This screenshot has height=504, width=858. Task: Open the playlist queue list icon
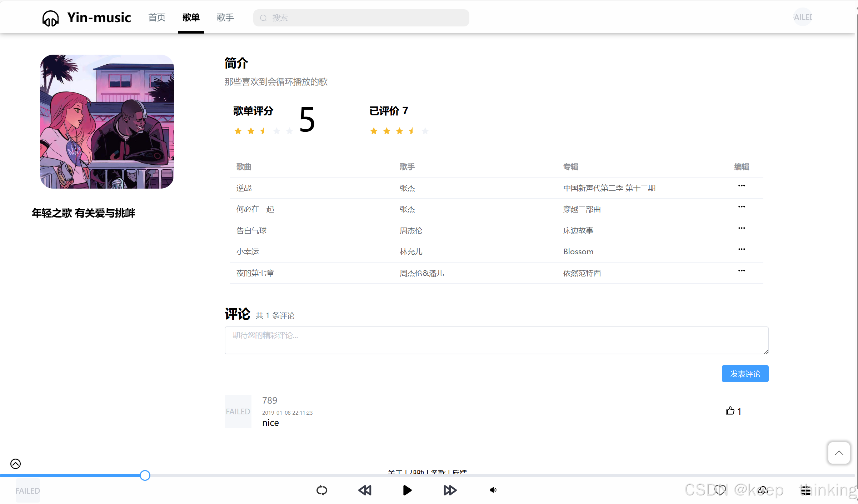[805, 490]
